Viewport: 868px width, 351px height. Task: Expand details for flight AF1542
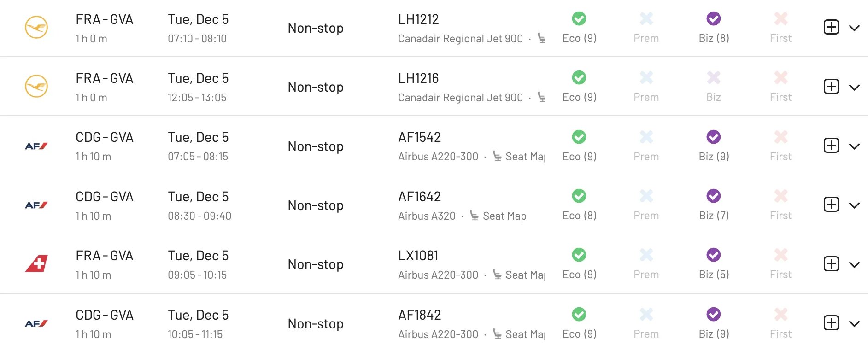click(x=854, y=146)
